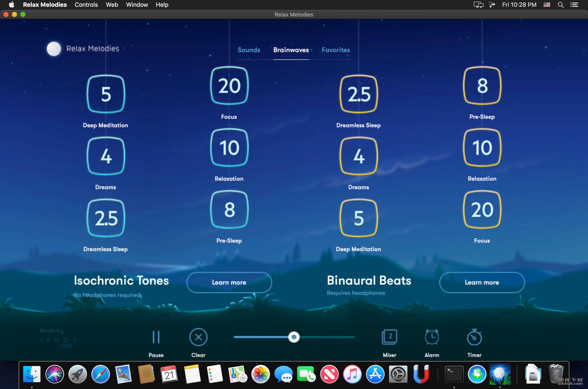
Task: Open the Apple menu
Action: pos(12,5)
